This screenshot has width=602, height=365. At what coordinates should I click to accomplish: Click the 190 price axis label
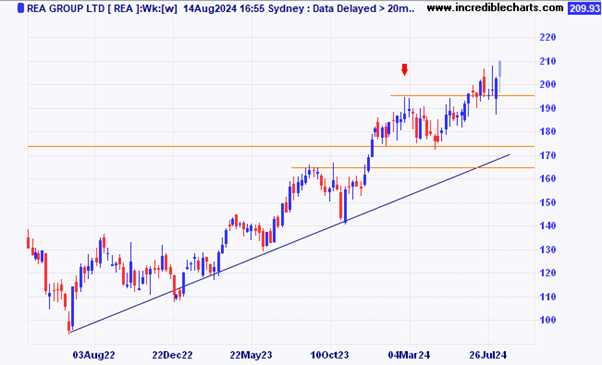click(x=547, y=108)
